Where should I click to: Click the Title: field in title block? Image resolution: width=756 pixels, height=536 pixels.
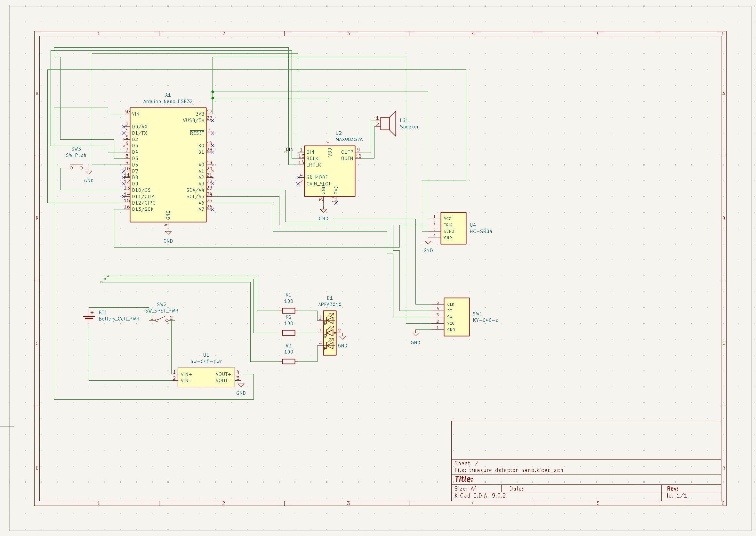click(x=464, y=479)
